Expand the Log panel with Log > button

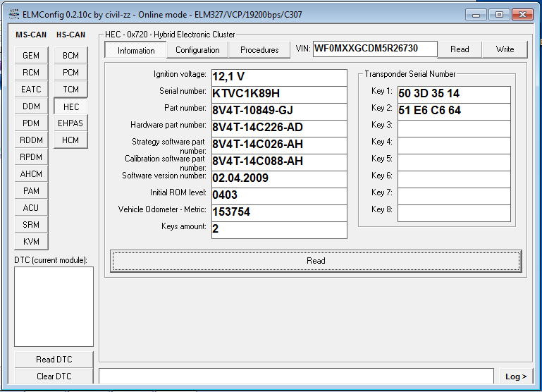[516, 376]
